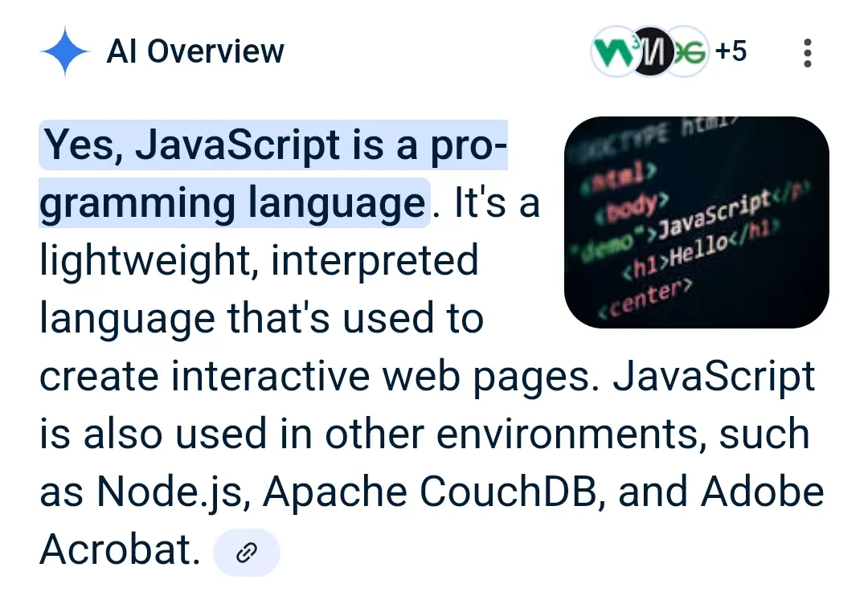
Task: Open the three-dot more options menu
Action: coord(808,53)
